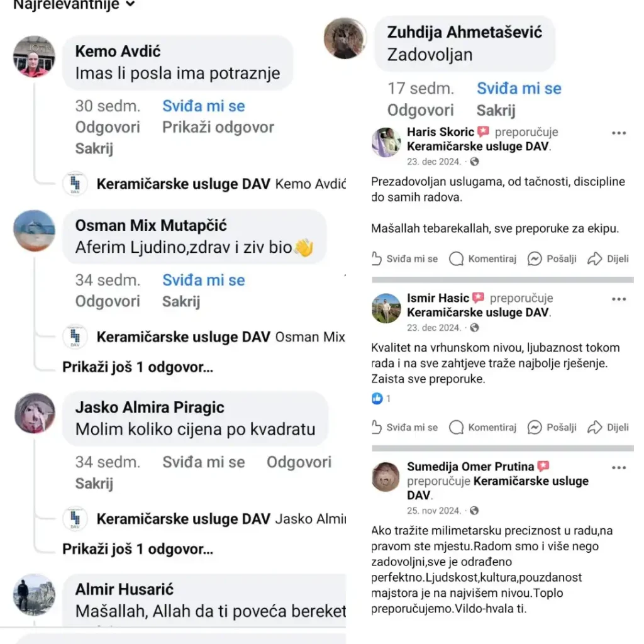
Task: Open the options menu on Haris Skoric's post
Action: [619, 133]
